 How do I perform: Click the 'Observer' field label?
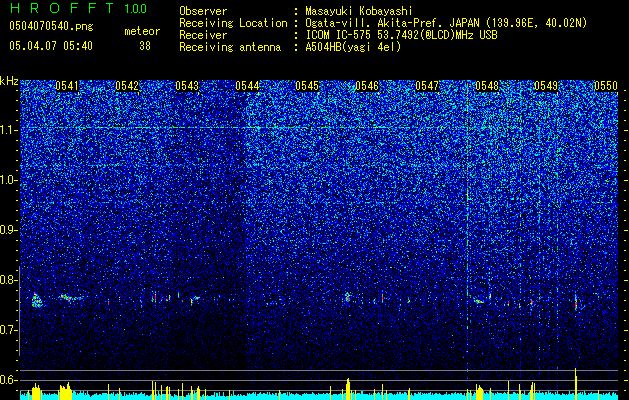(x=203, y=11)
